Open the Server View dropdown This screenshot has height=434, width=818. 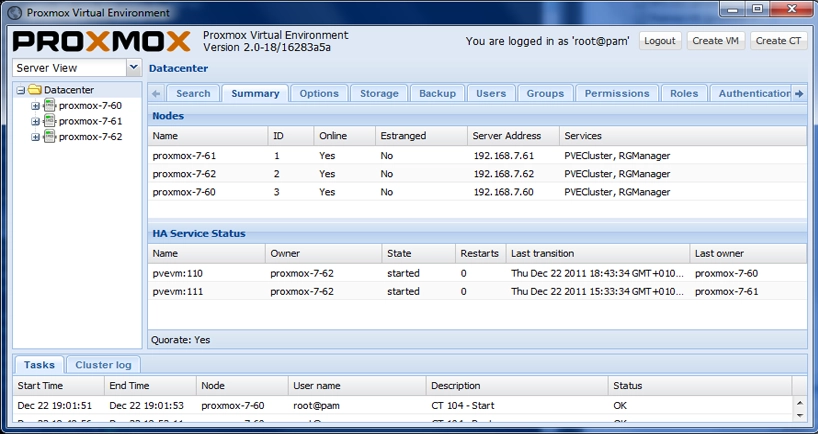pos(134,67)
